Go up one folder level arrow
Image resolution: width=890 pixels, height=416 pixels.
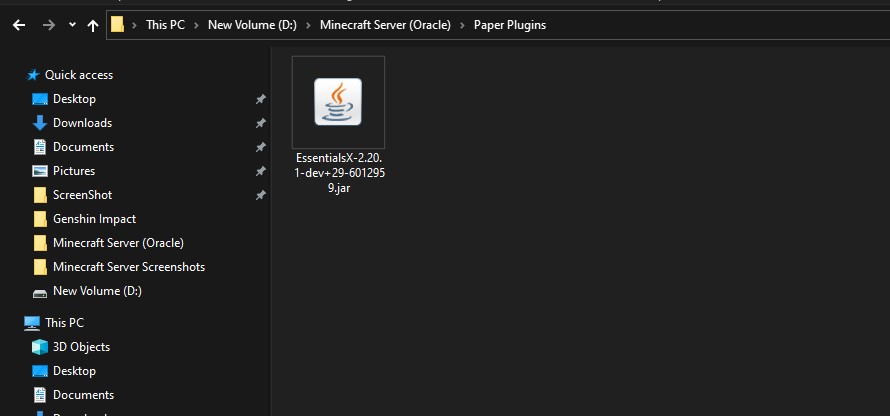point(93,25)
